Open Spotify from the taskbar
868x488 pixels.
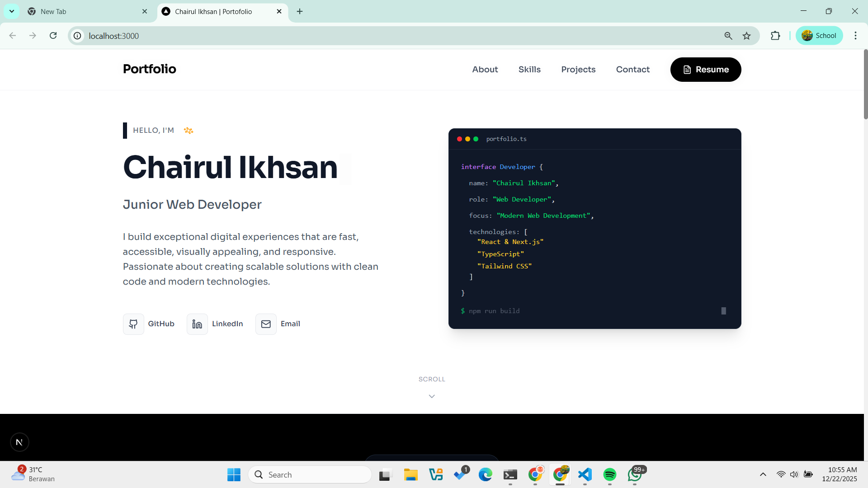point(610,475)
